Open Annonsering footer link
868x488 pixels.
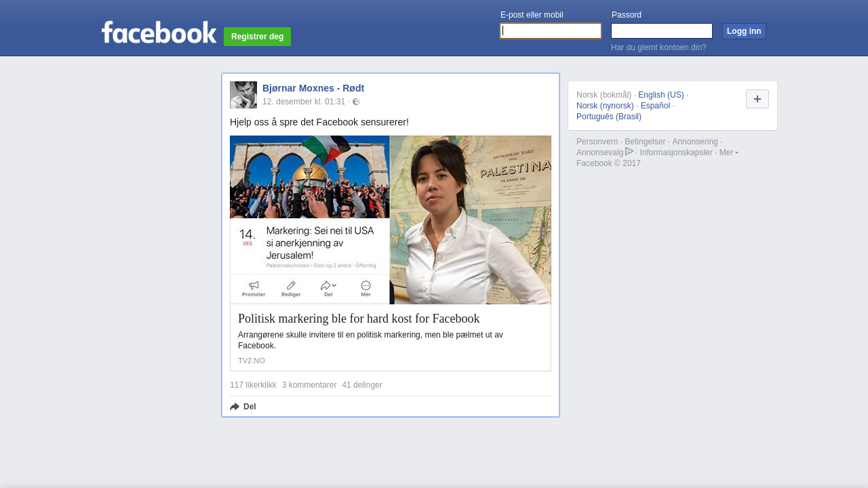tap(695, 142)
